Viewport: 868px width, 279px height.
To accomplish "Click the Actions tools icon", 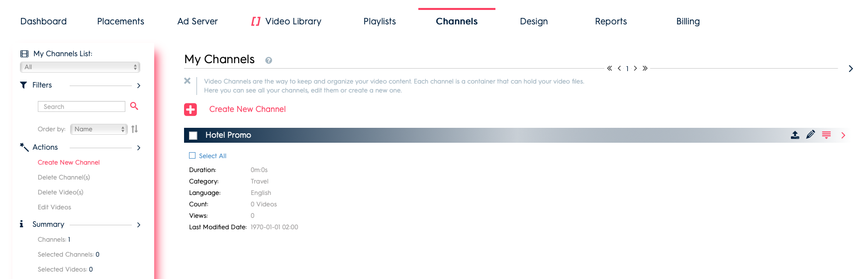I will pyautogui.click(x=24, y=147).
